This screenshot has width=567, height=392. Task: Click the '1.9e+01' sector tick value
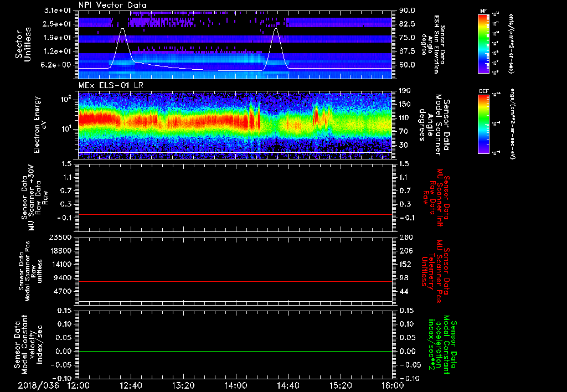coord(58,38)
